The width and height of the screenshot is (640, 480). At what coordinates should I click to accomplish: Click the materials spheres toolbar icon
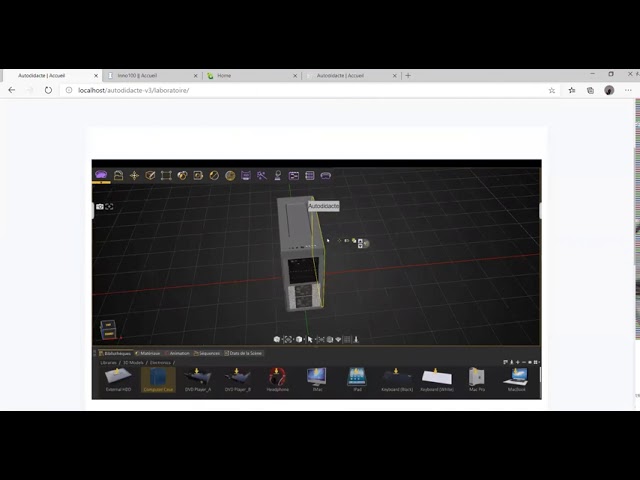pyautogui.click(x=182, y=176)
